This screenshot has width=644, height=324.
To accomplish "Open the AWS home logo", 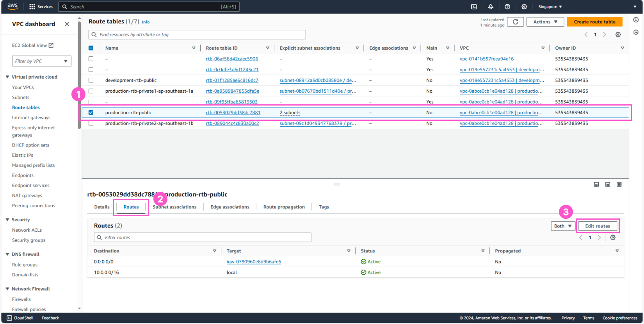I will tap(12, 6).
